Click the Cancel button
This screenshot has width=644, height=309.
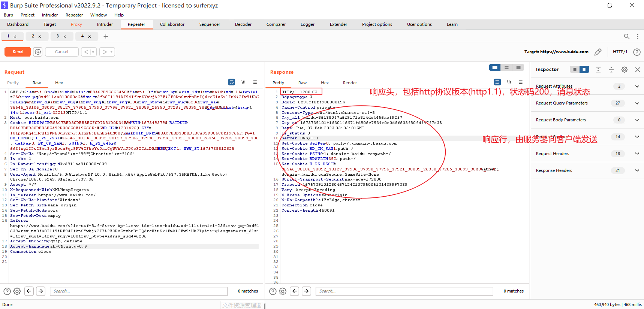point(61,52)
